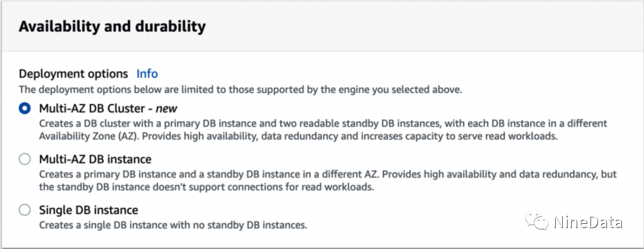Screen dimensions: 644x249
Task: Click the NineData watermark text
Action: (588, 223)
